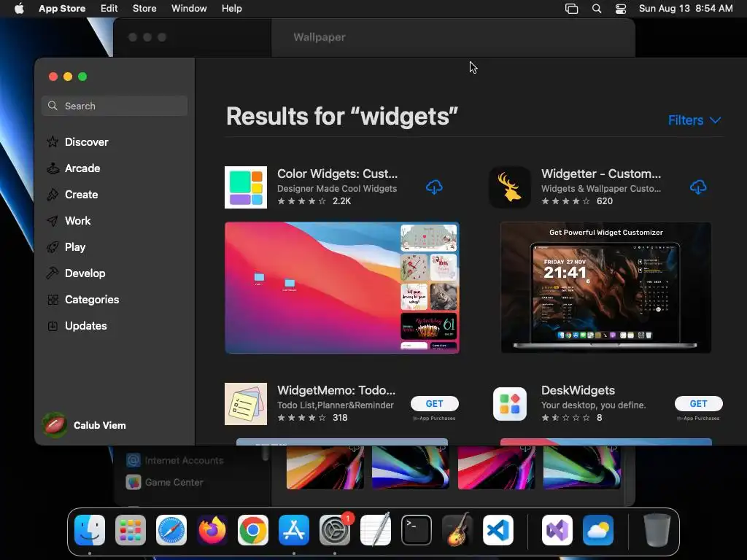Launch GarageBand from the Dock
The height and width of the screenshot is (560, 747).
pos(457,530)
